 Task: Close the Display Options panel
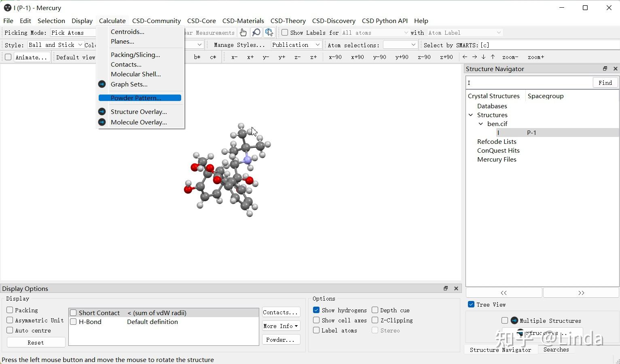tap(456, 288)
